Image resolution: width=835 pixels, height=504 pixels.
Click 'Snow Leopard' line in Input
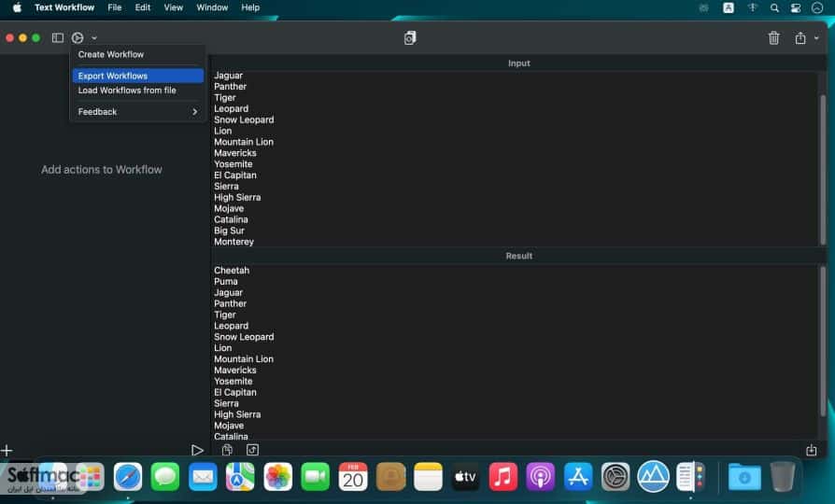pos(244,119)
